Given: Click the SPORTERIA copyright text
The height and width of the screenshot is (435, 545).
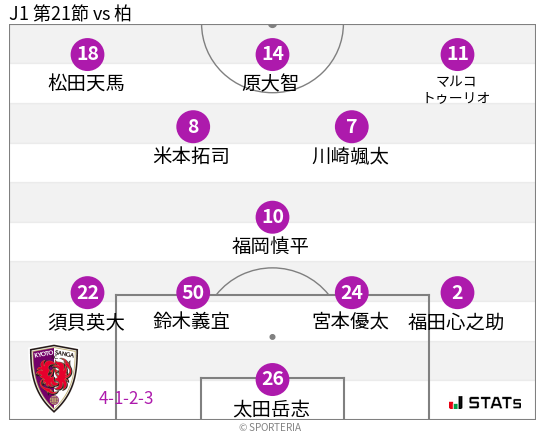Looking at the screenshot, I should pos(270,427).
